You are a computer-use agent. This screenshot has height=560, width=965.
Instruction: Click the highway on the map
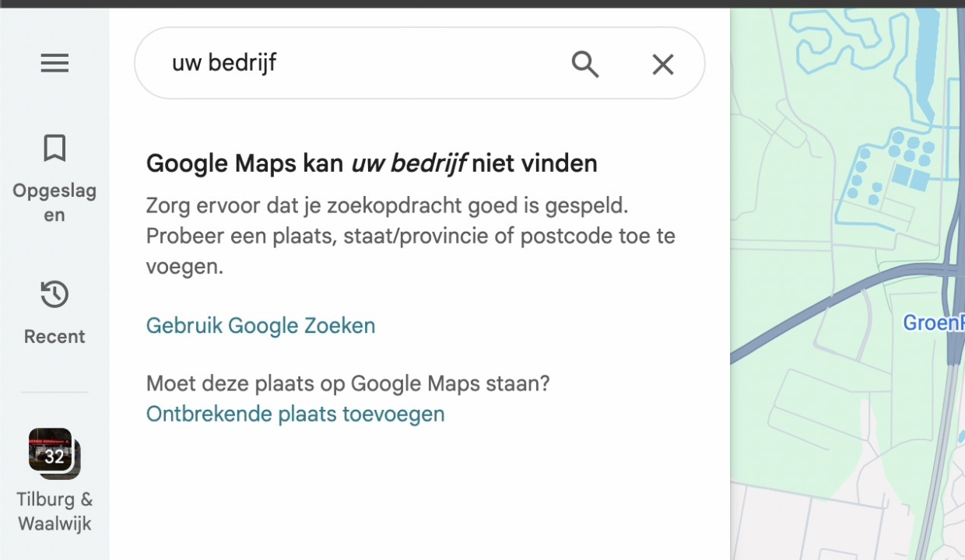tap(848, 296)
